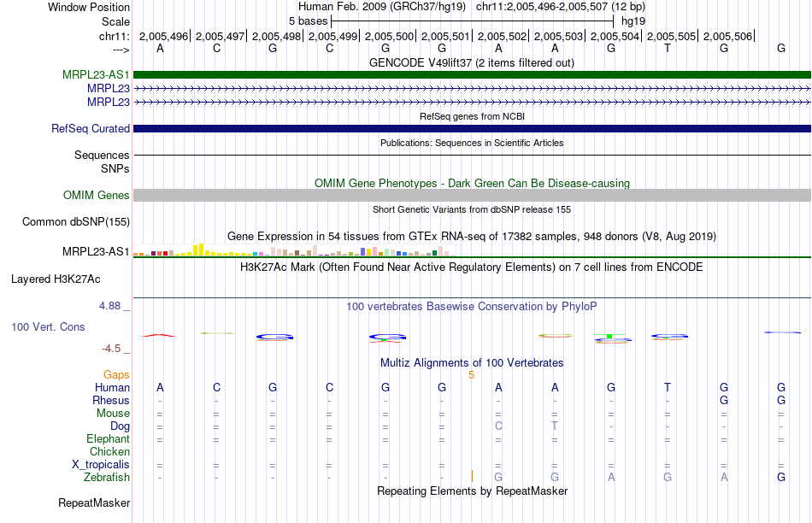The width and height of the screenshot is (812, 523).
Task: Click the 100 Vert. Cons label
Action: coord(48,327)
